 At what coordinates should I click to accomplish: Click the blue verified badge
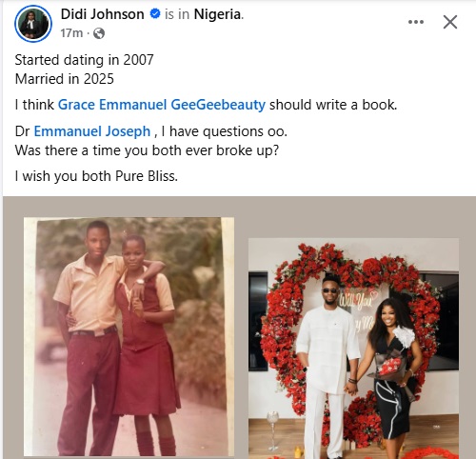coord(155,14)
